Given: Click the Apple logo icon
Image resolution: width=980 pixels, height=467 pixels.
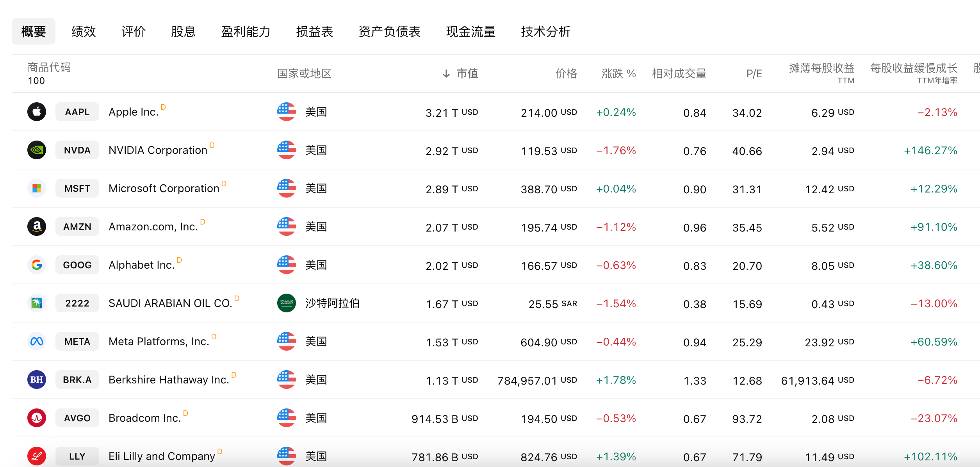Looking at the screenshot, I should (x=37, y=112).
